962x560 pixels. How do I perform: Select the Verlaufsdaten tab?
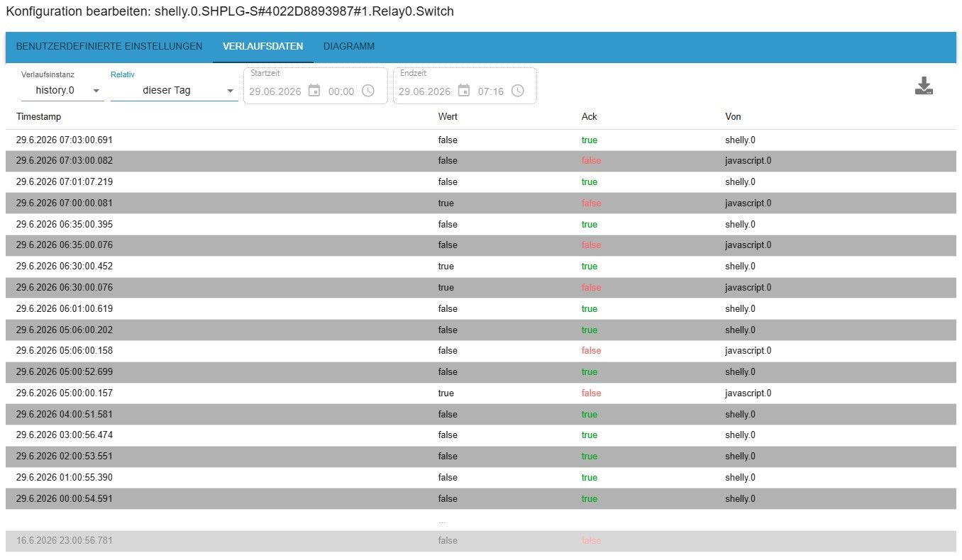point(262,47)
